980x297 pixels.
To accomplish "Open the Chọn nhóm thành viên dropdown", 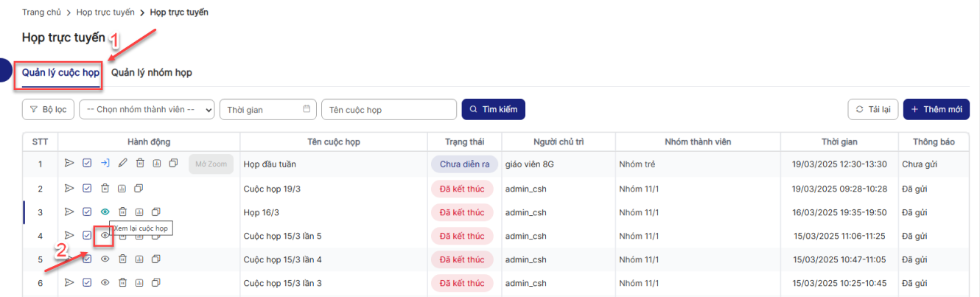I will click(x=147, y=109).
